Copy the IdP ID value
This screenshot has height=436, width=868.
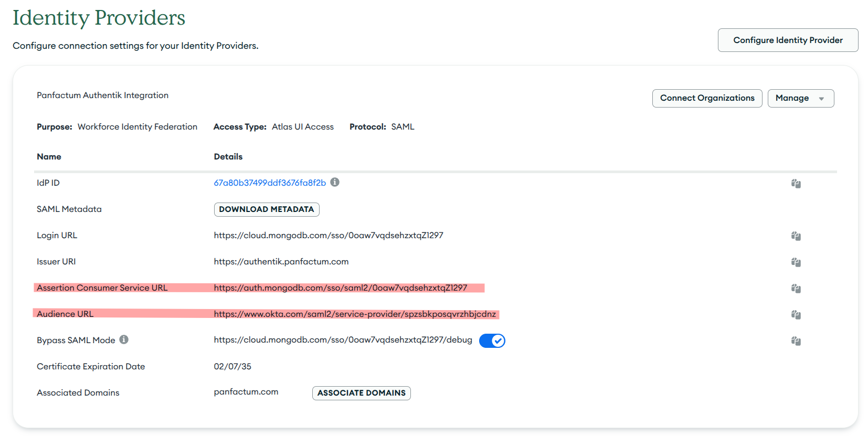(x=796, y=184)
